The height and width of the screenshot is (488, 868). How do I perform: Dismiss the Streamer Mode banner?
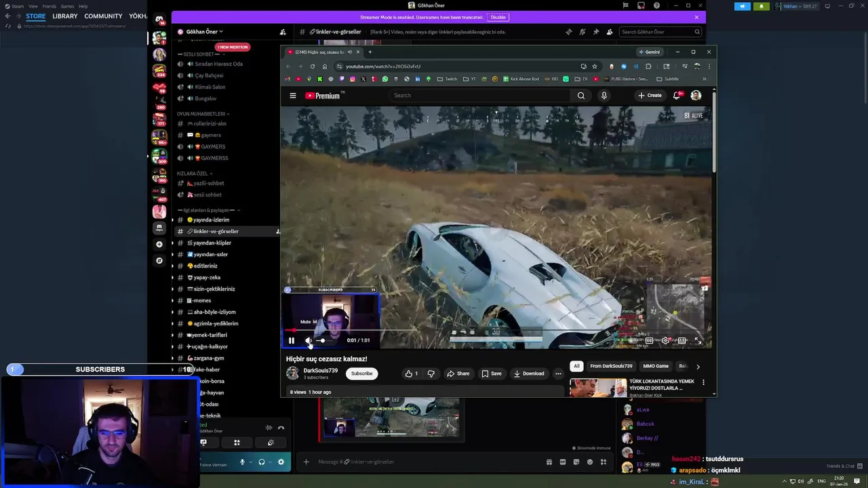click(696, 17)
